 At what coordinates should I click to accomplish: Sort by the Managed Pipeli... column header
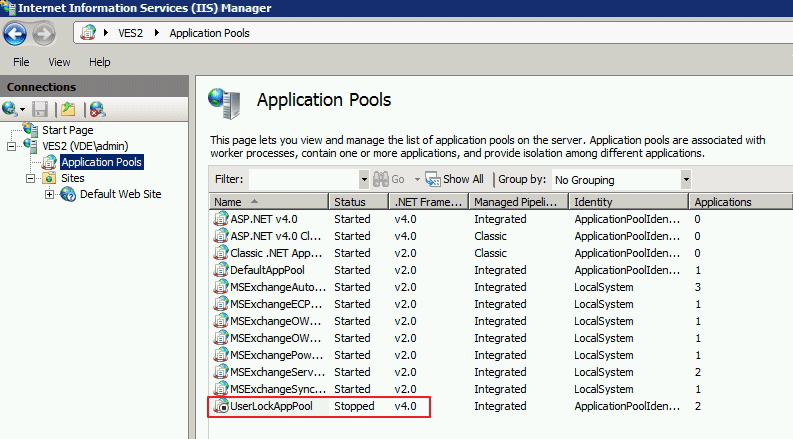point(519,202)
